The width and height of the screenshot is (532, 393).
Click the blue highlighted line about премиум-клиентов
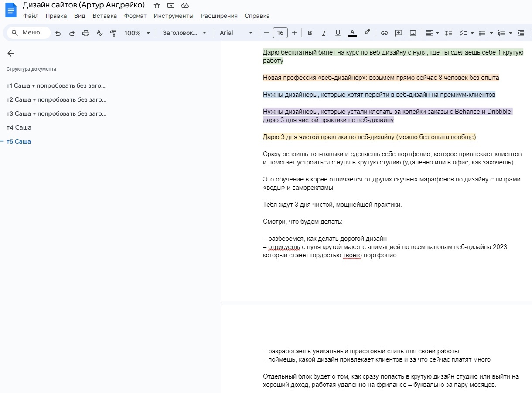[x=379, y=95]
